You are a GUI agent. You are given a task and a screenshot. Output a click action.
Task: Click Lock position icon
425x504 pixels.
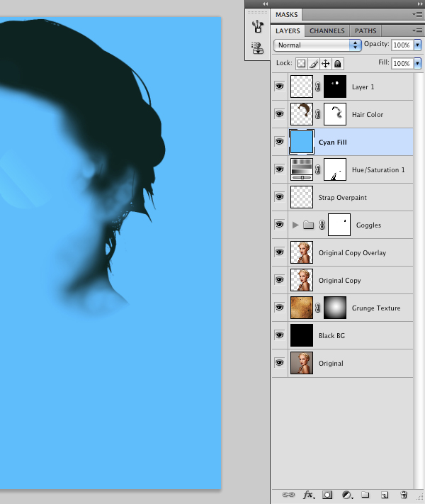click(x=326, y=64)
